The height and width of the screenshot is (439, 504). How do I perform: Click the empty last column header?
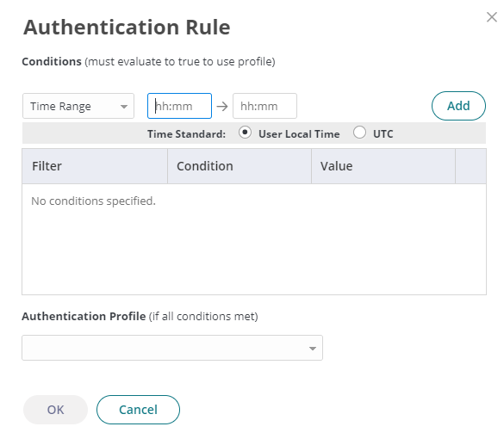470,166
